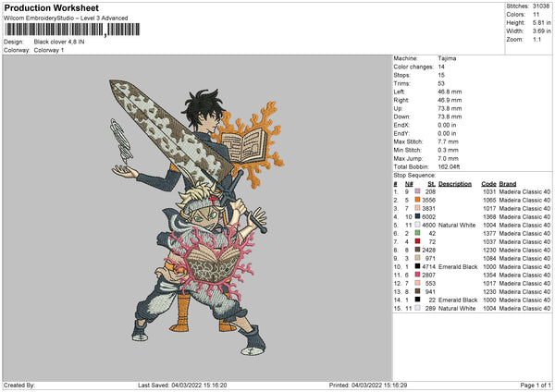
Task: Click the Right value "46.9 mm"
Action: point(450,100)
